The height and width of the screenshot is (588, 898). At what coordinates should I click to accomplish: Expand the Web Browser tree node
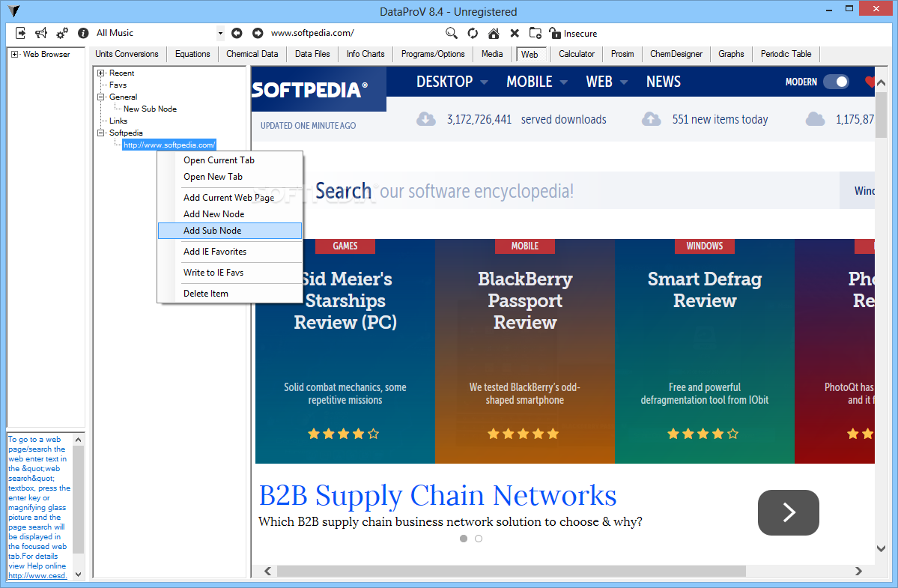(x=14, y=55)
